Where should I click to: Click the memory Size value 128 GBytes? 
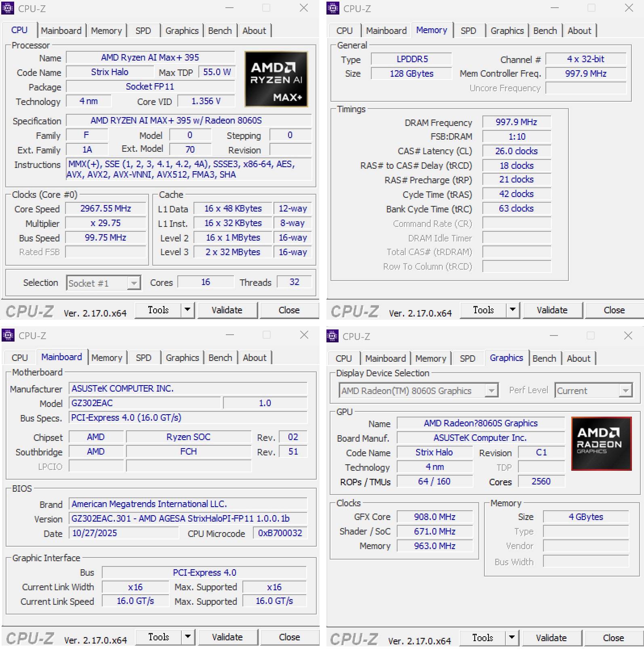point(412,73)
